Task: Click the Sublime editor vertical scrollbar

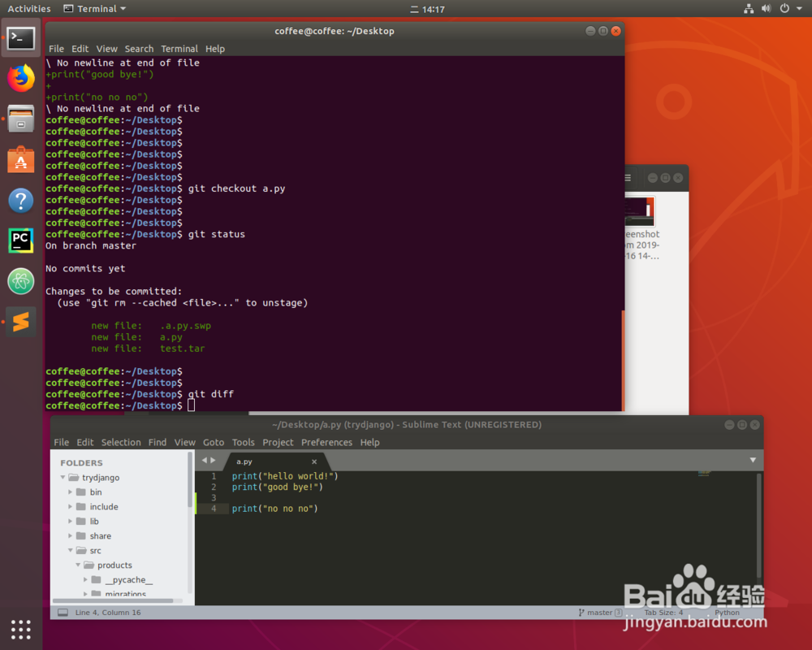Action: (x=758, y=525)
